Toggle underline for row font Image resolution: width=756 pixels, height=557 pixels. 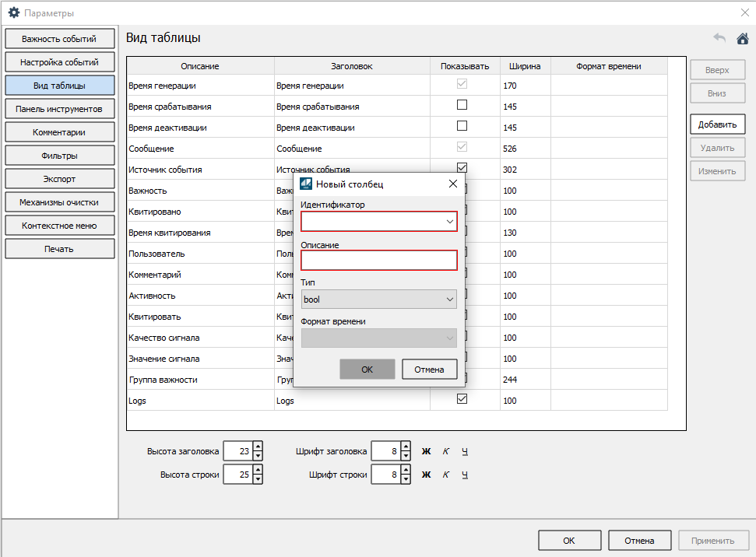465,475
